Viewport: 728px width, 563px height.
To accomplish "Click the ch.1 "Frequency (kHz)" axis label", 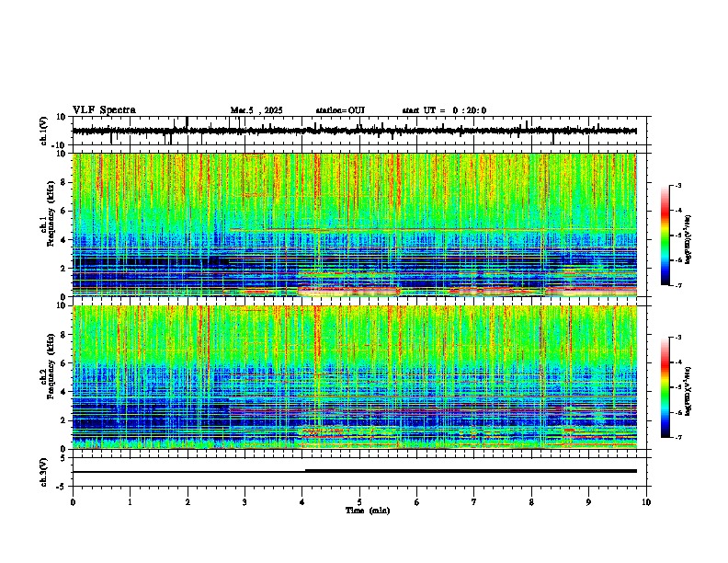I will 51,214.
